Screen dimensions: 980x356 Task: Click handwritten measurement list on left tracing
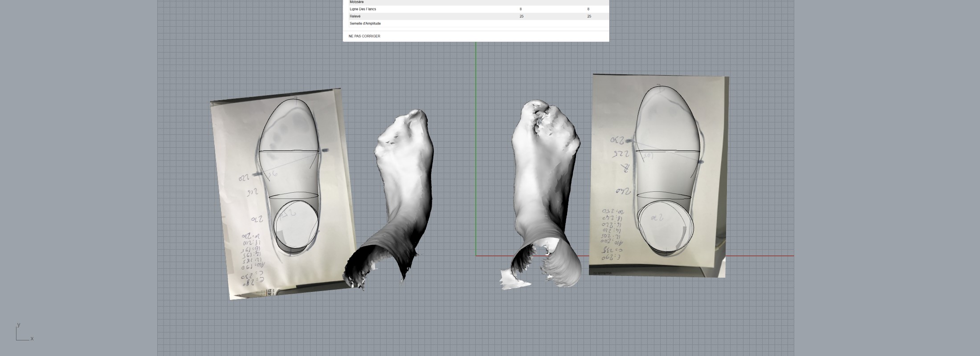click(x=253, y=258)
